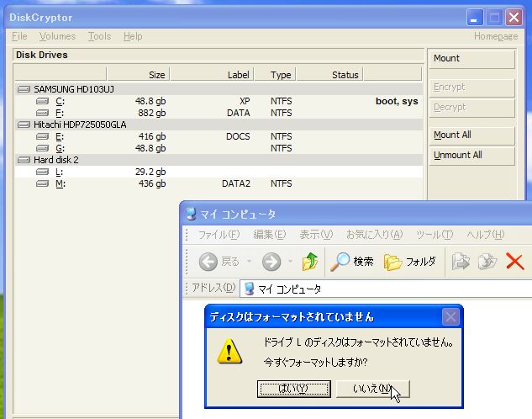
Task: Click the yellow warning icon in dialog
Action: (229, 351)
